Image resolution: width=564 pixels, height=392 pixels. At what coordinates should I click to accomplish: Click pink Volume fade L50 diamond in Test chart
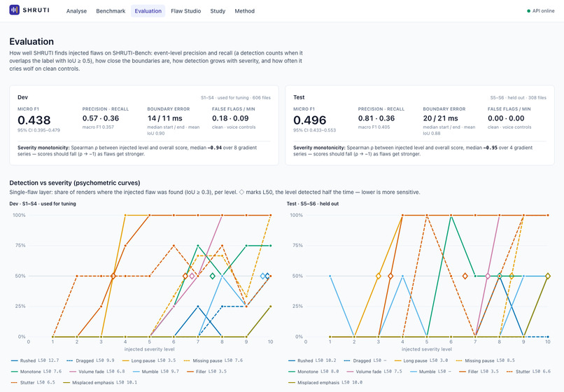(488, 276)
